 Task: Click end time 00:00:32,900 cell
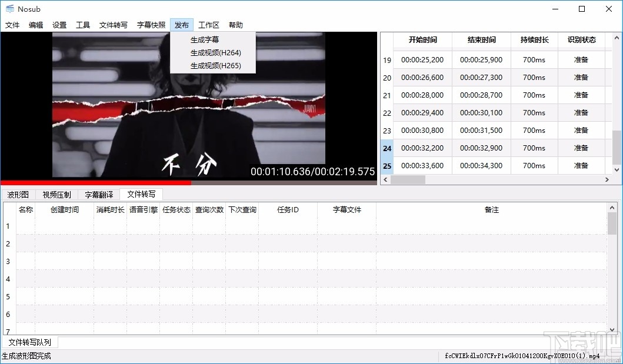point(481,148)
